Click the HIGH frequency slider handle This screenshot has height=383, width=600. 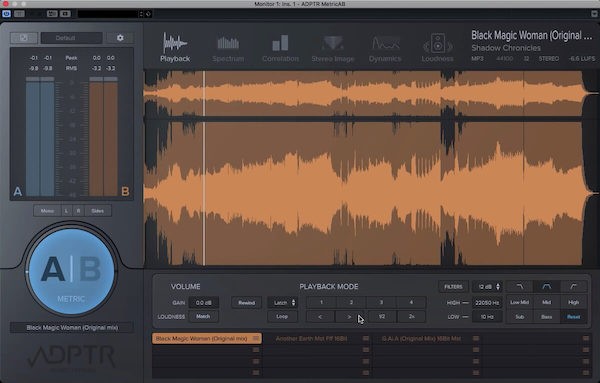465,303
